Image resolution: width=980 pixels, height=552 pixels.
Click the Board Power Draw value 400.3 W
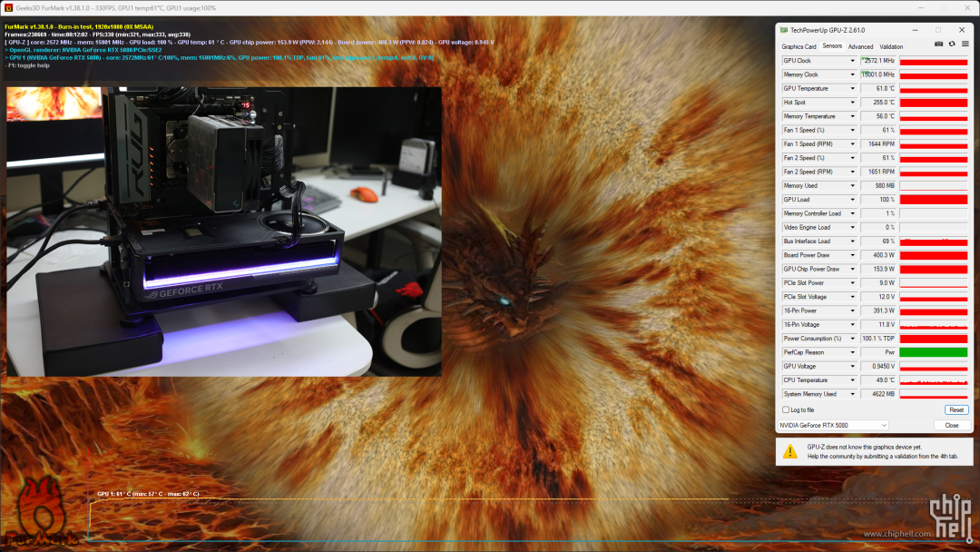pyautogui.click(x=878, y=255)
